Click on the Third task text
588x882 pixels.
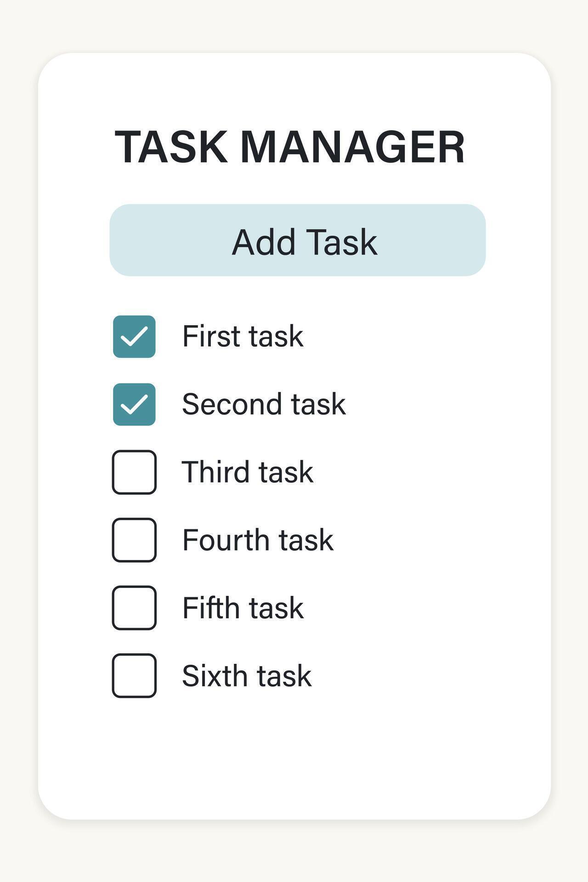248,471
